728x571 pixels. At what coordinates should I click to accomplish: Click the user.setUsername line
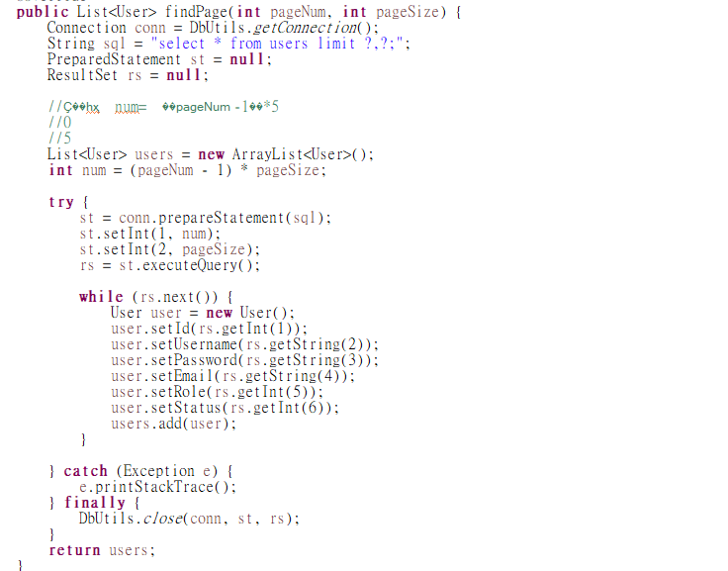click(x=244, y=344)
